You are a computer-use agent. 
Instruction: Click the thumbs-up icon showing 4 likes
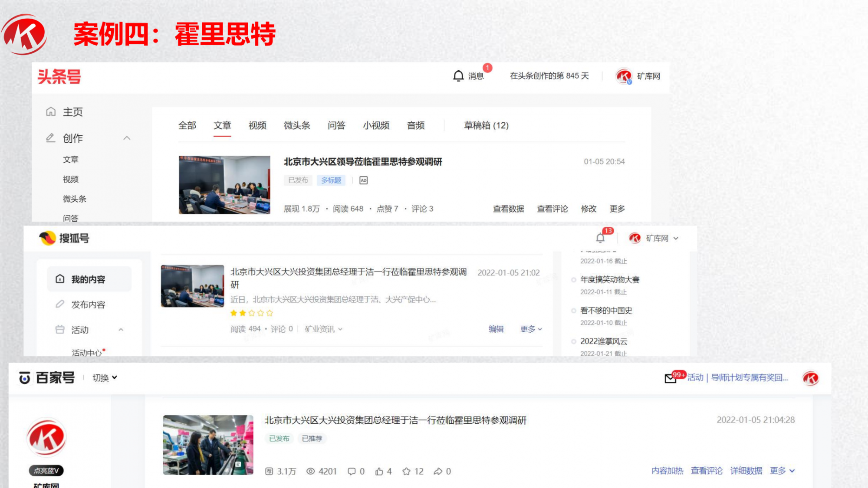tap(379, 471)
